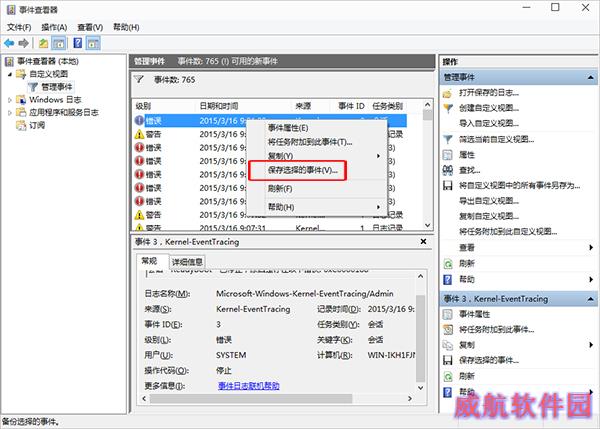The image size is (600, 429).
Task: Click the 事件属性 icon in the actions pane
Action: (447, 314)
